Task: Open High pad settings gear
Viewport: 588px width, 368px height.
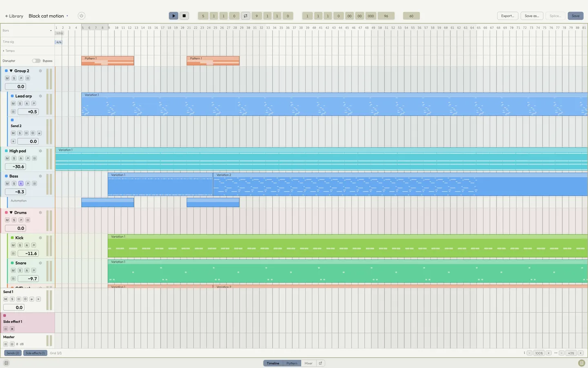Action: (40, 151)
